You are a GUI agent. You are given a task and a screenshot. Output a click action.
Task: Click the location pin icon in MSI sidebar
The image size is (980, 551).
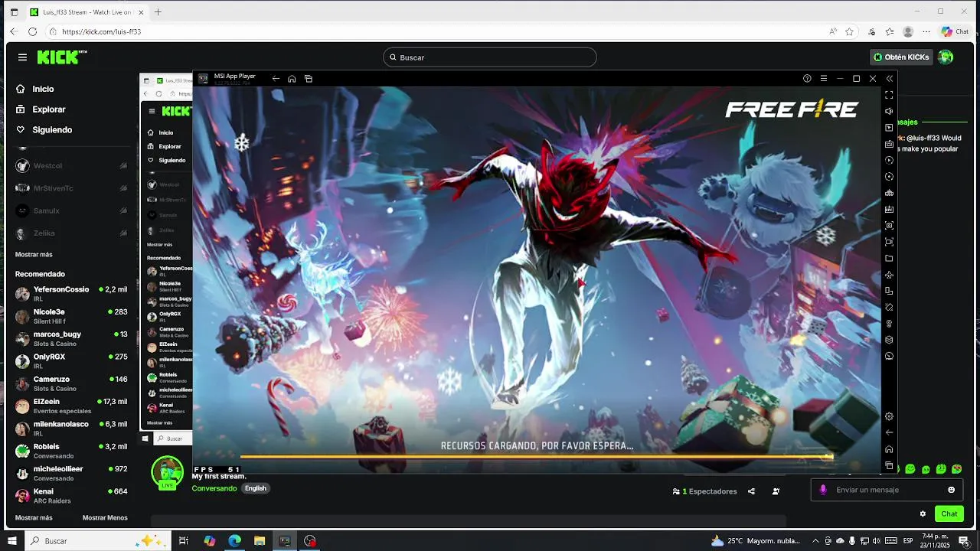(889, 324)
